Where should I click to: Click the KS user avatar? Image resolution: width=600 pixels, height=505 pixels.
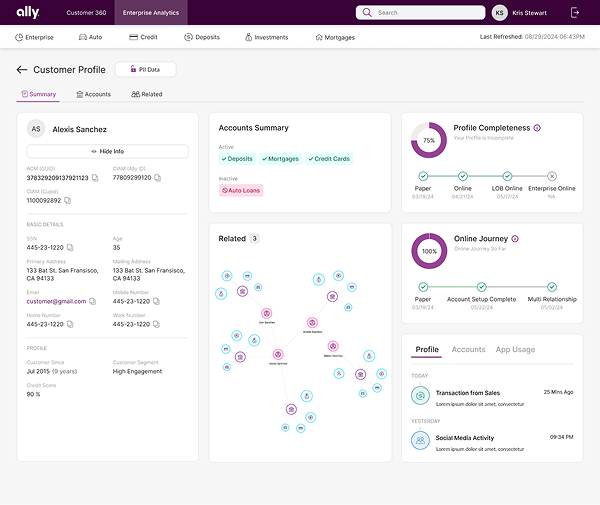point(499,13)
